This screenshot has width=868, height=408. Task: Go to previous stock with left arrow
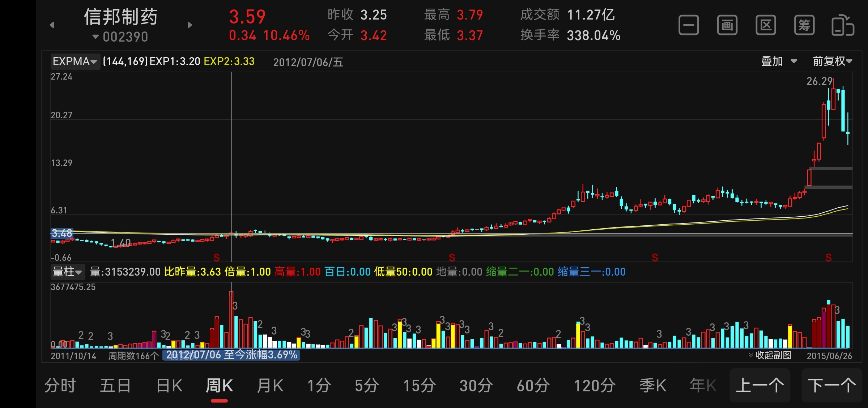pos(52,25)
